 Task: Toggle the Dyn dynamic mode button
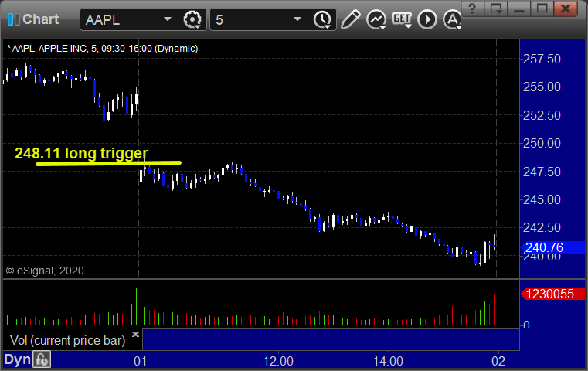pos(17,359)
